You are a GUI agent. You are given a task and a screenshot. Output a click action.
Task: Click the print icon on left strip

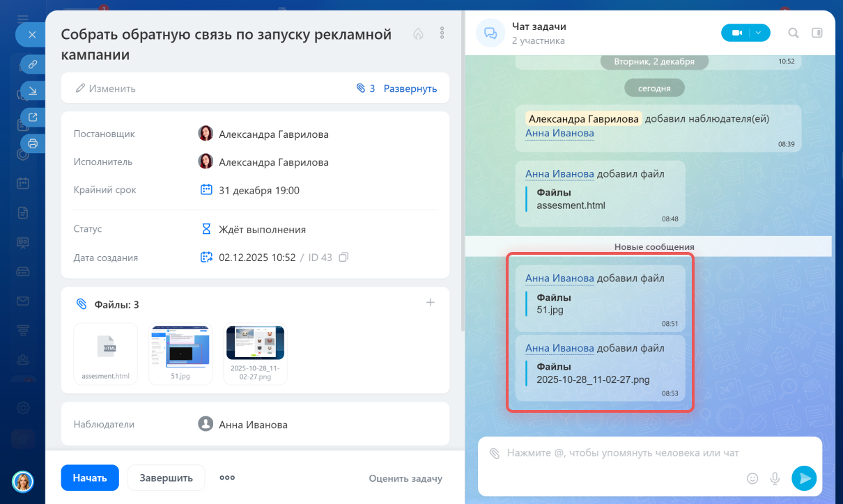coord(32,143)
